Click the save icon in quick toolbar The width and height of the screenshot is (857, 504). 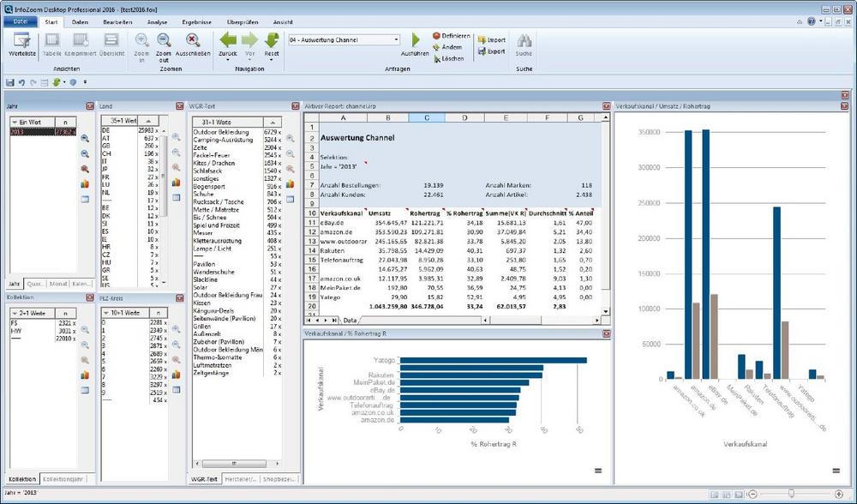click(9, 82)
